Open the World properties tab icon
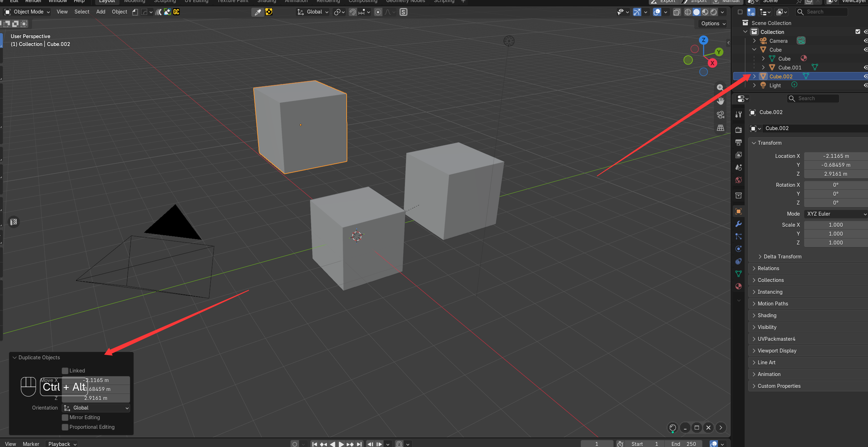 pyautogui.click(x=738, y=180)
